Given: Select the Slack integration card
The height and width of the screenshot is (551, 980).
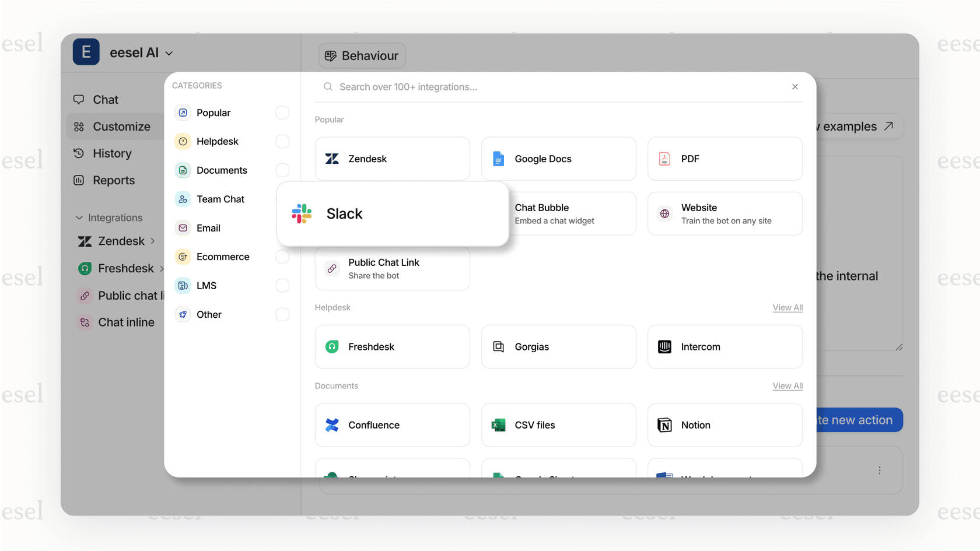Looking at the screenshot, I should (x=392, y=213).
